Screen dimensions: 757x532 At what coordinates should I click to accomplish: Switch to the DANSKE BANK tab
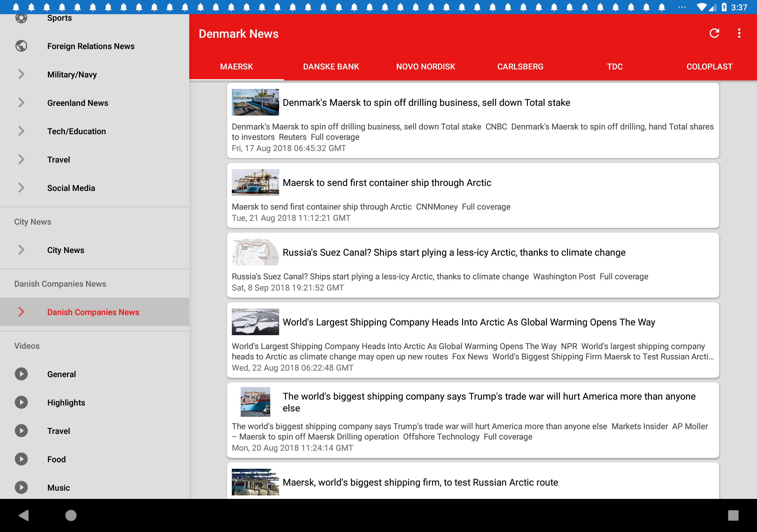click(331, 66)
